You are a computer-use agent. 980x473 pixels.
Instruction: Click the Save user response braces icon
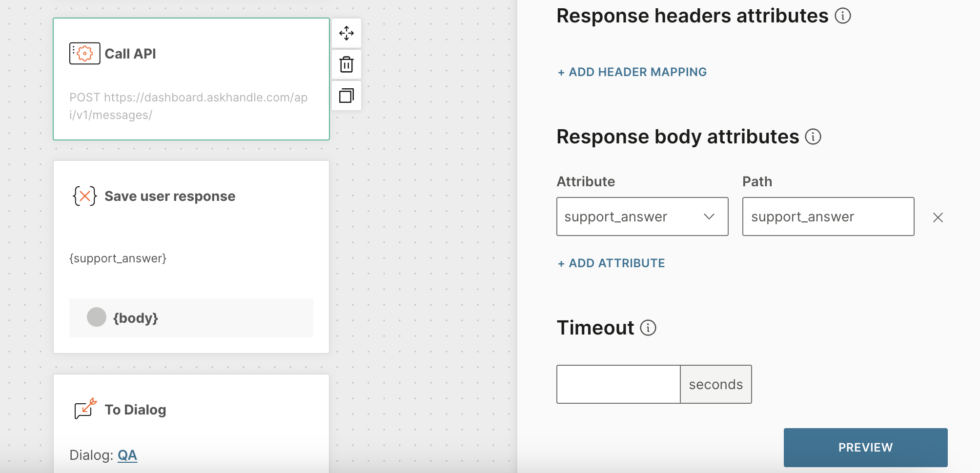click(85, 196)
